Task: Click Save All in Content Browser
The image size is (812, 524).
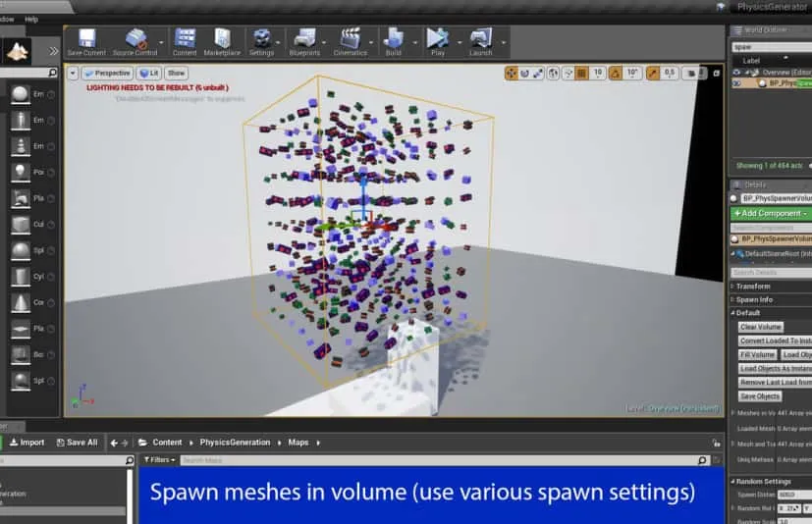Action: click(x=77, y=443)
